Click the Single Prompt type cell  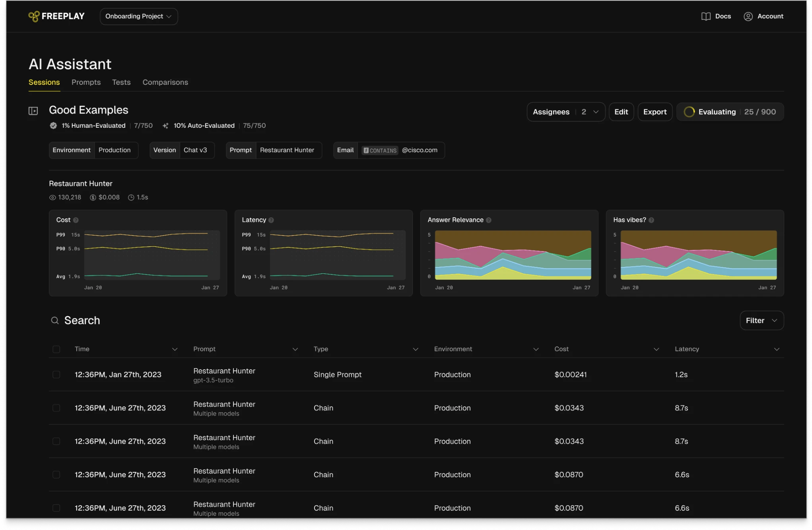click(338, 375)
